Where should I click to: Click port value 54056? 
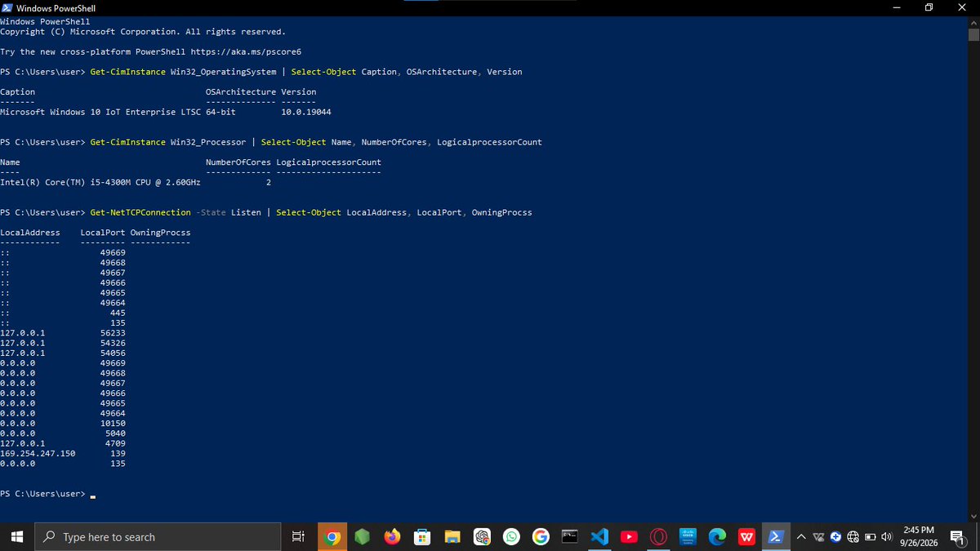tap(113, 353)
